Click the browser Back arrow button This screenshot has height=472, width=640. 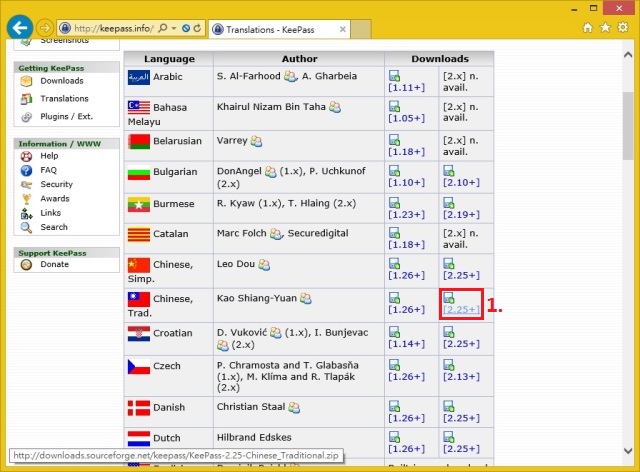coord(20,28)
